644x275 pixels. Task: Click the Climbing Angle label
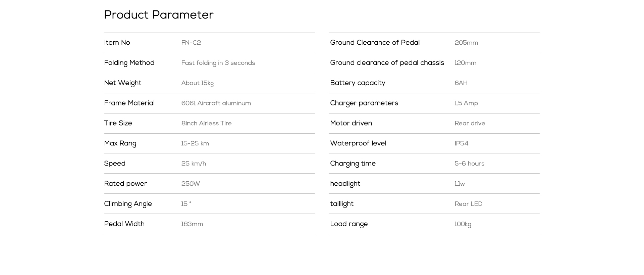click(128, 204)
